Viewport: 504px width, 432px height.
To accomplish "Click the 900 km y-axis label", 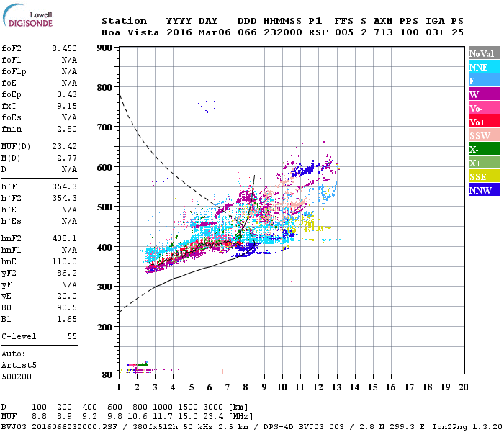I will (x=104, y=48).
